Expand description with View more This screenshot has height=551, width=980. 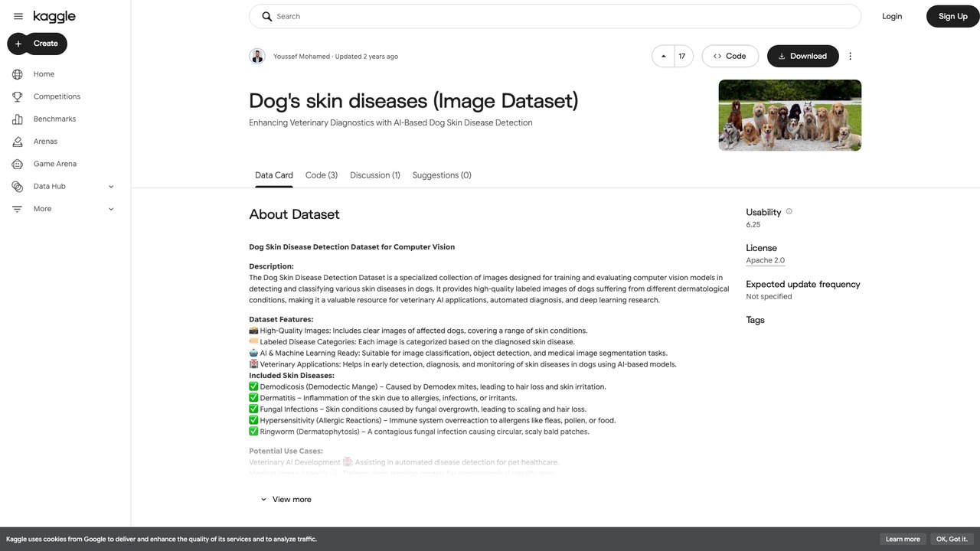(286, 500)
